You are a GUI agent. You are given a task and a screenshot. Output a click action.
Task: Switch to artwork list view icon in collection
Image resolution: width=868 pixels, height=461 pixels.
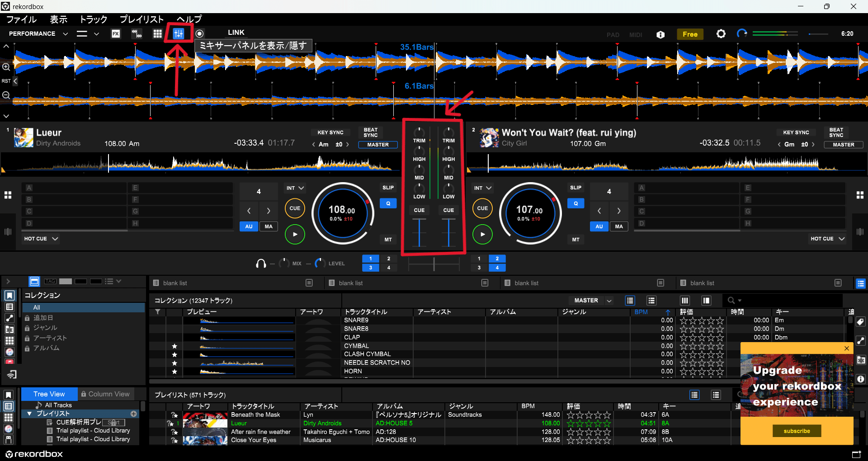(651, 301)
